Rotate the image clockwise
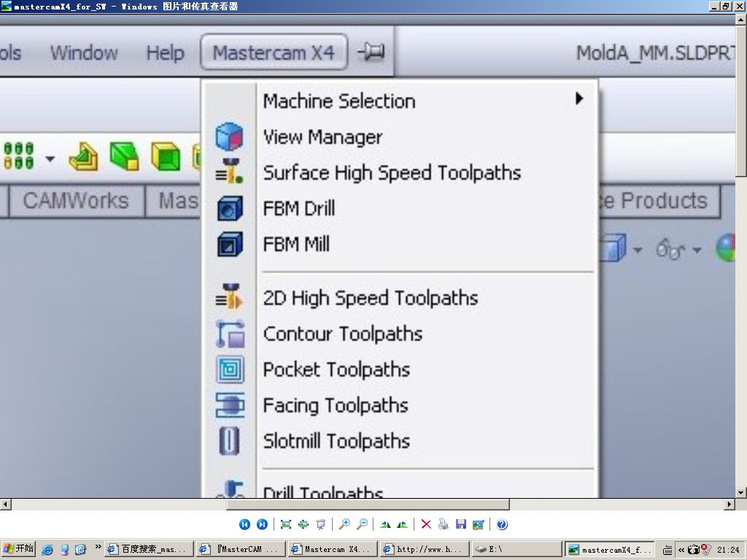Viewport: 747px width, 560px height. click(385, 524)
